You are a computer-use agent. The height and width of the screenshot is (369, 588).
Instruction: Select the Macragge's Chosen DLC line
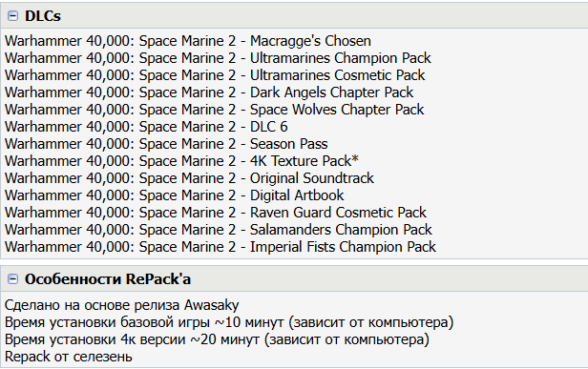click(x=188, y=41)
